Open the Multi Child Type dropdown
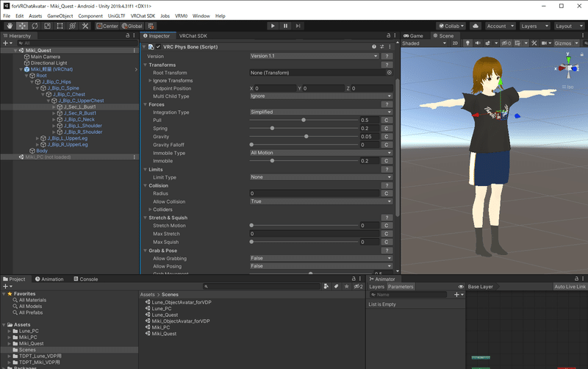 pyautogui.click(x=321, y=96)
